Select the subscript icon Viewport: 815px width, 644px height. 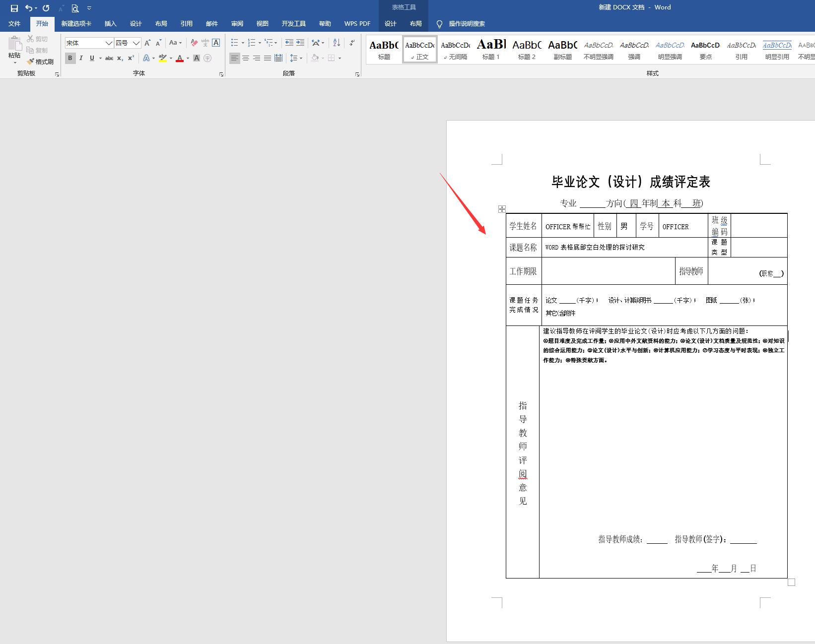pyautogui.click(x=120, y=58)
